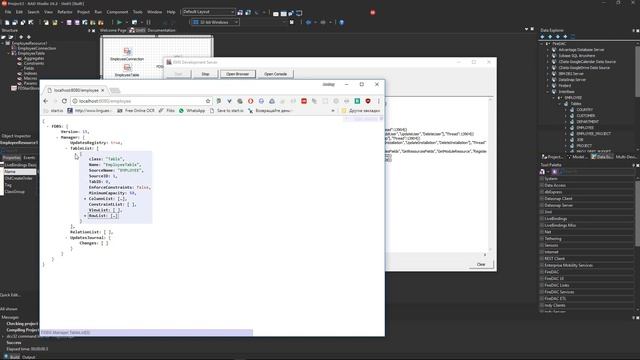
Task: Click the pause icon in RAD Studio toolbar
Action: [x=148, y=22]
